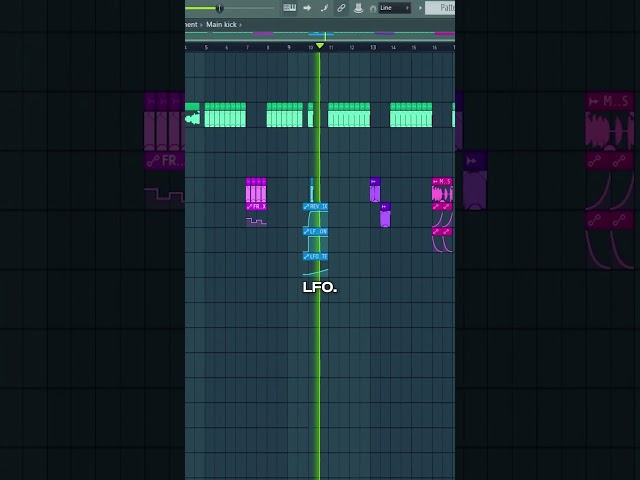Toggle the magnet snap icon
Screen dimensions: 640x480
click(373, 9)
